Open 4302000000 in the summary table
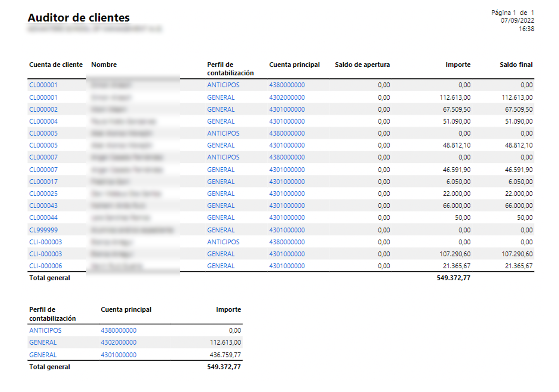Image resolution: width=559 pixels, height=392 pixels. click(x=119, y=342)
